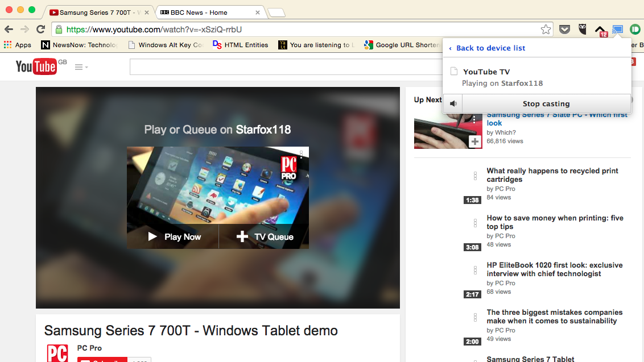Image resolution: width=644 pixels, height=362 pixels.
Task: Open HP EliteBook 1020 first look video
Action: pos(555,269)
